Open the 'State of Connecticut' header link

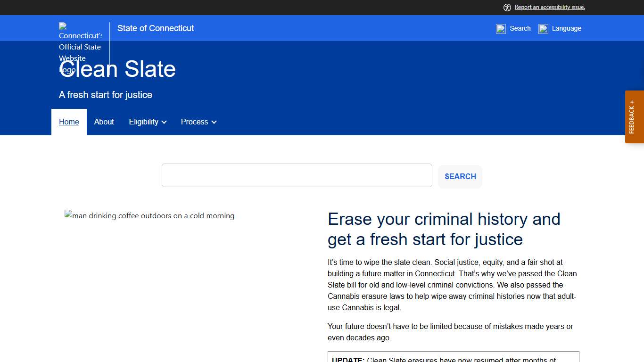pyautogui.click(x=156, y=28)
